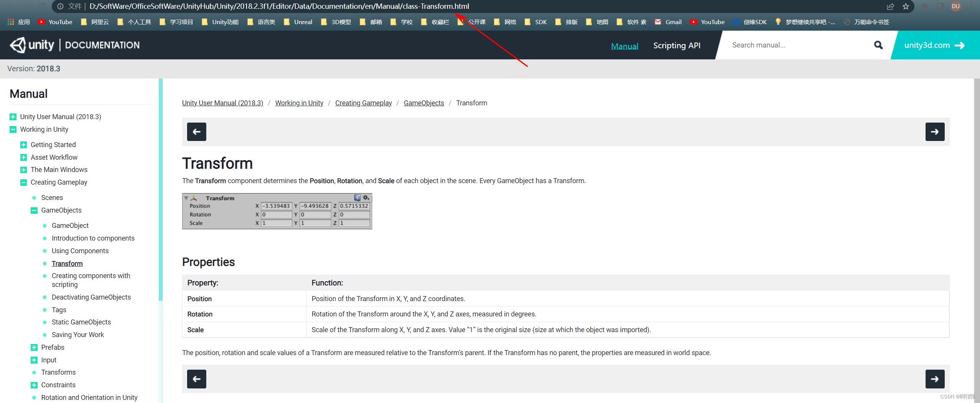
Task: Open Saving Your Work sidebar page
Action: coord(78,335)
